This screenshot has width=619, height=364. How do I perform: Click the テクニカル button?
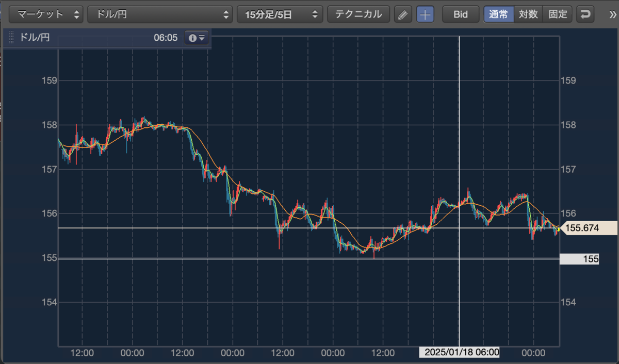coord(359,14)
